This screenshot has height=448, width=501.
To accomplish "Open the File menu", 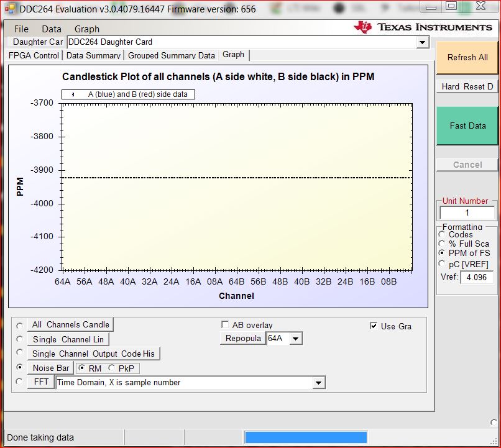I will [21, 29].
